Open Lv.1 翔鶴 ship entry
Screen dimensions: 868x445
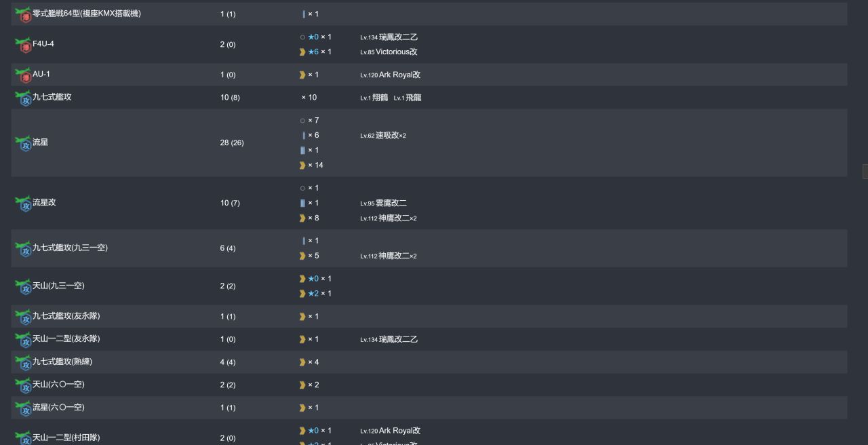coord(374,98)
